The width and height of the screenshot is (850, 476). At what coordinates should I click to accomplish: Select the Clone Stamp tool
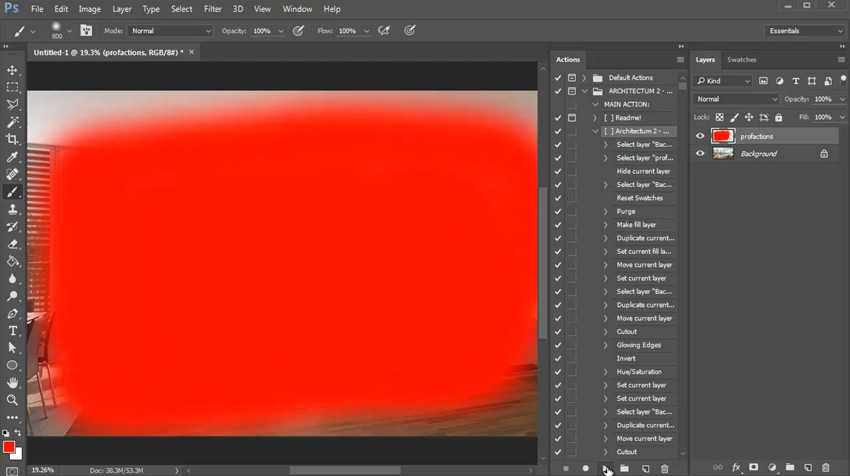pos(12,209)
